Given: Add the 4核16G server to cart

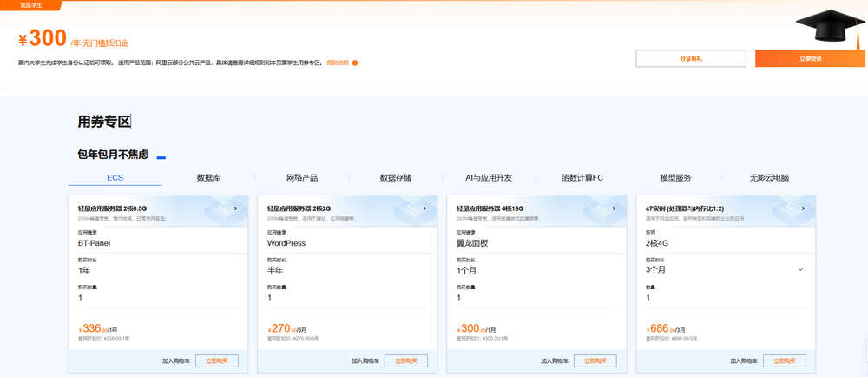Looking at the screenshot, I should (555, 360).
